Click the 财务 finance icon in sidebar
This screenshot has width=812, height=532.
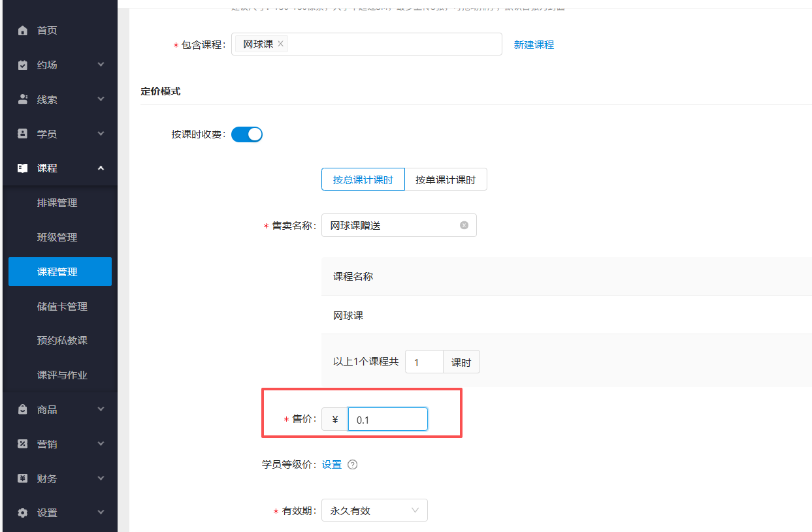23,478
